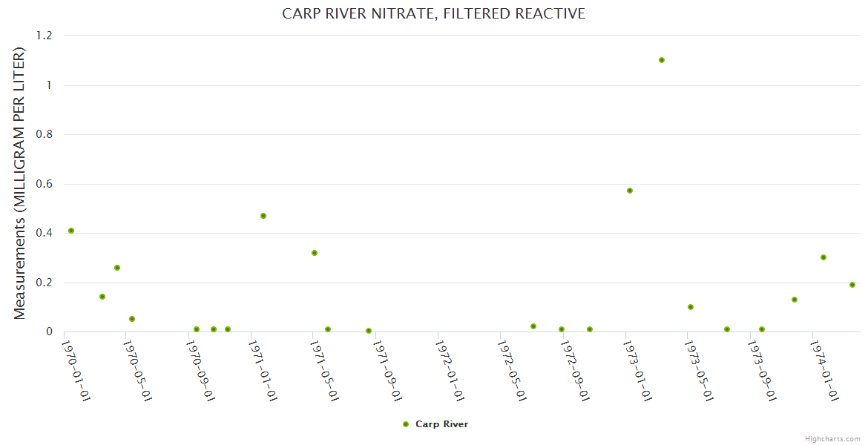The height and width of the screenshot is (445, 868).
Task: Click the data point near 0.32 in 1971
Action: pos(315,253)
